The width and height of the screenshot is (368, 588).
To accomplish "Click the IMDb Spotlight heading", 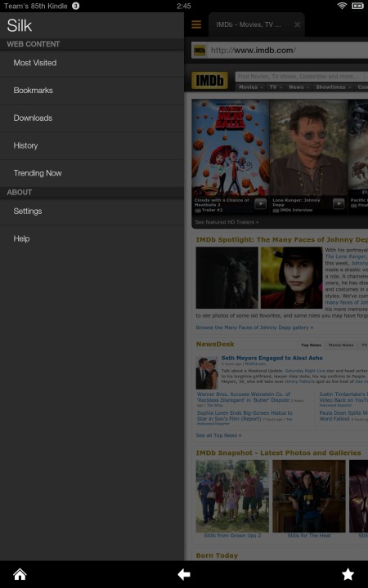I will [x=281, y=239].
